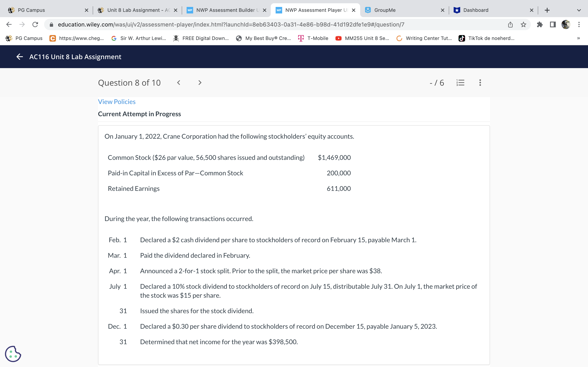
Task: Expand the tab search dropdown arrow
Action: pos(579,10)
